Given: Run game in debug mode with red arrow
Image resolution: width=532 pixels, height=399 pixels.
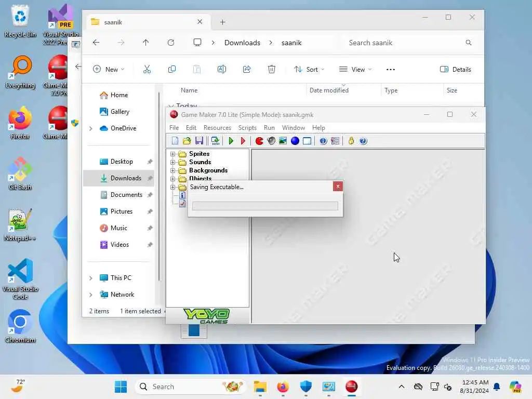Looking at the screenshot, I should point(243,141).
